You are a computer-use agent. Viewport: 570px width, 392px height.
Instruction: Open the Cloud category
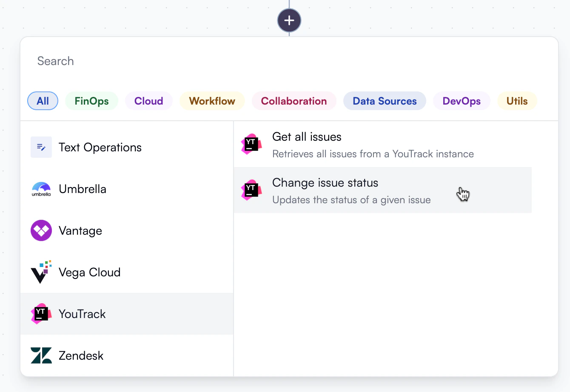click(x=148, y=101)
